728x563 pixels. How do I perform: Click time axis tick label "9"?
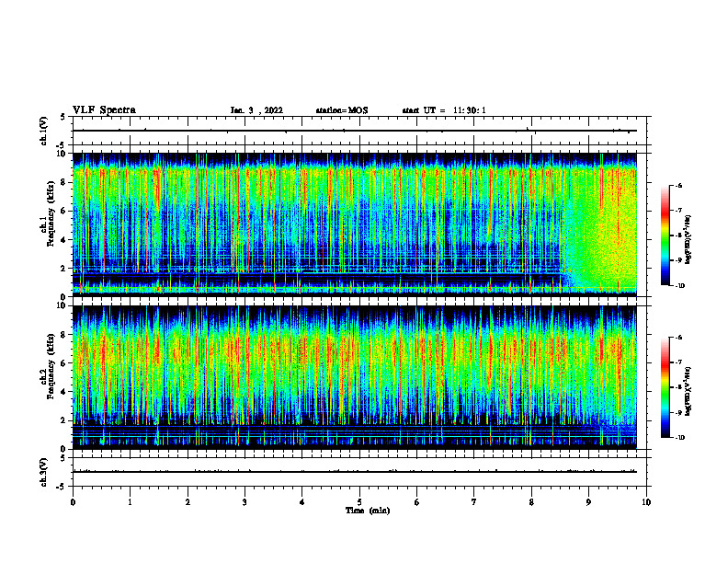coord(588,502)
